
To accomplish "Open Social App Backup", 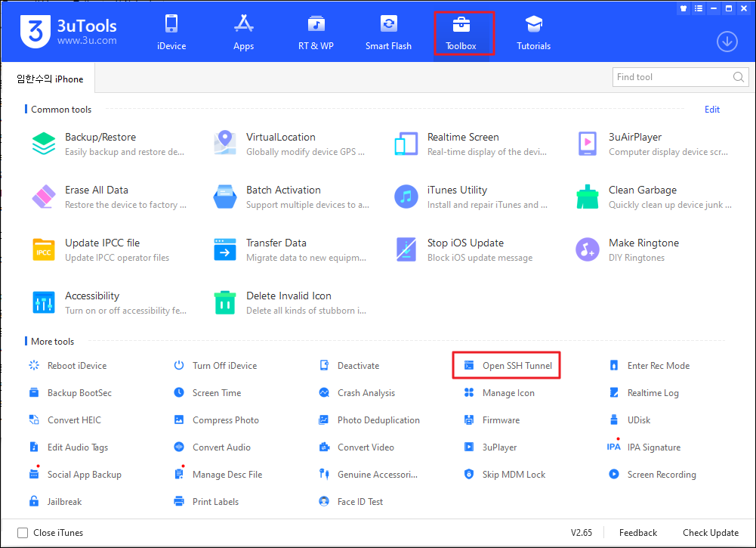I will (76, 474).
